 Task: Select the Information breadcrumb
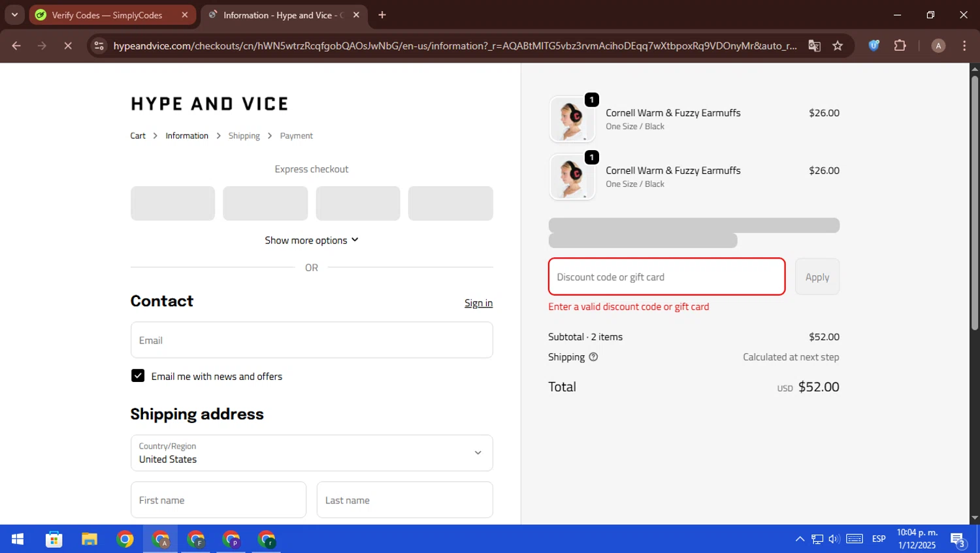coord(187,136)
